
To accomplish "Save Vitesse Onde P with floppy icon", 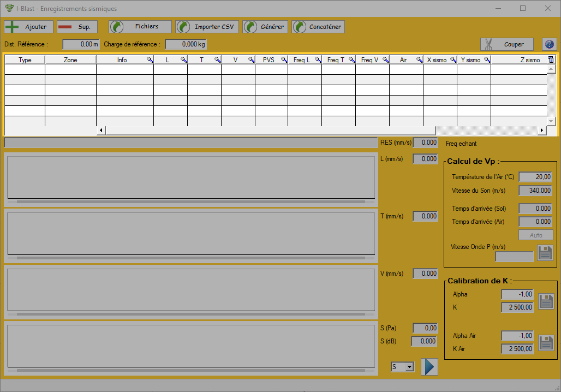I will click(545, 253).
